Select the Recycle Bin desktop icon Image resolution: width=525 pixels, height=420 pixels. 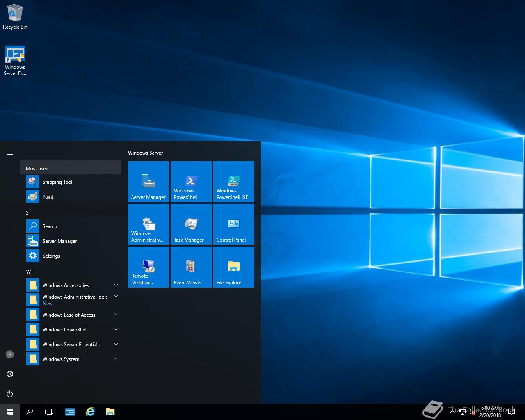pyautogui.click(x=15, y=16)
